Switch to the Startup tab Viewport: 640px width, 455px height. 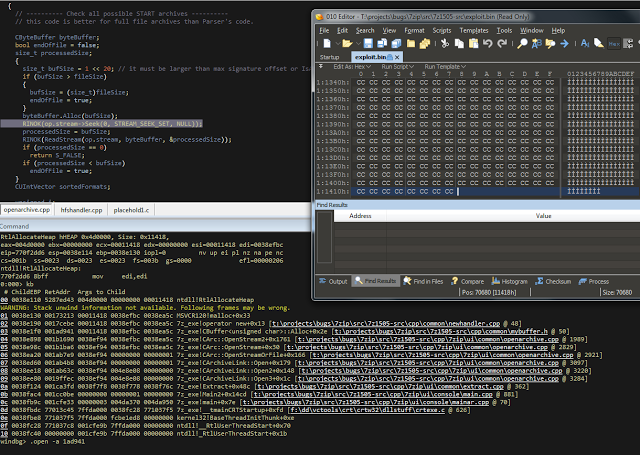click(x=330, y=57)
